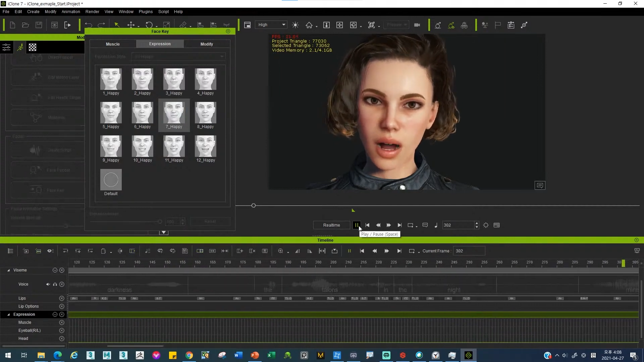Click the Home camera view icon
The height and width of the screenshot is (362, 644).
(309, 25)
